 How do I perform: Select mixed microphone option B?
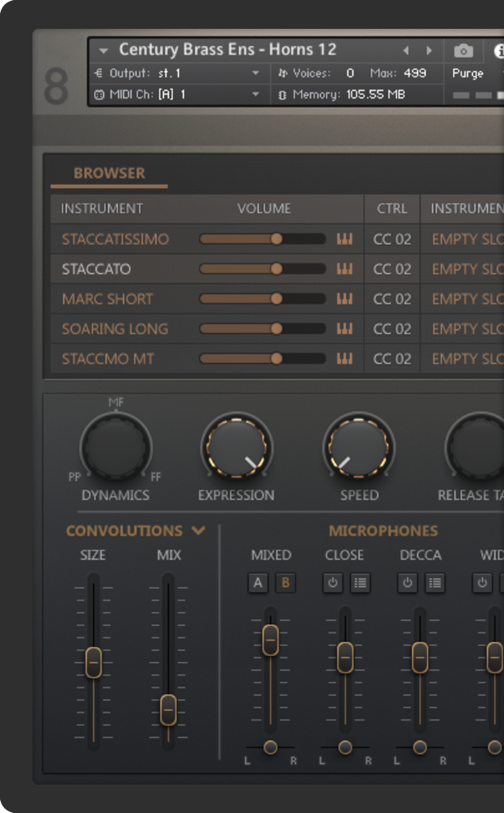point(286,582)
